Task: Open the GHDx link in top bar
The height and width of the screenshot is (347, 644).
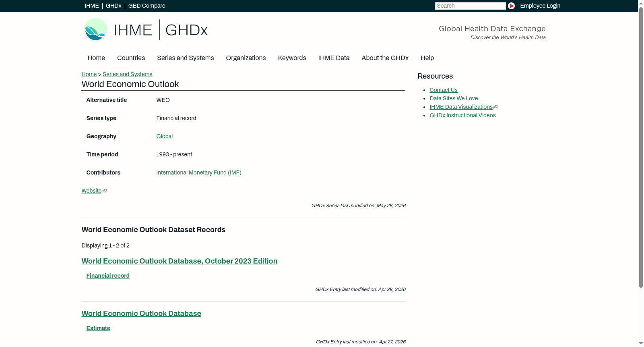Action: [114, 6]
